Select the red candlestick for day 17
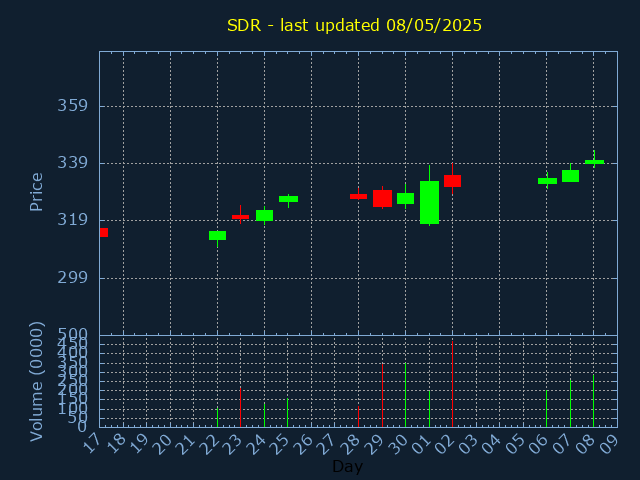This screenshot has width=640, height=480. [104, 232]
